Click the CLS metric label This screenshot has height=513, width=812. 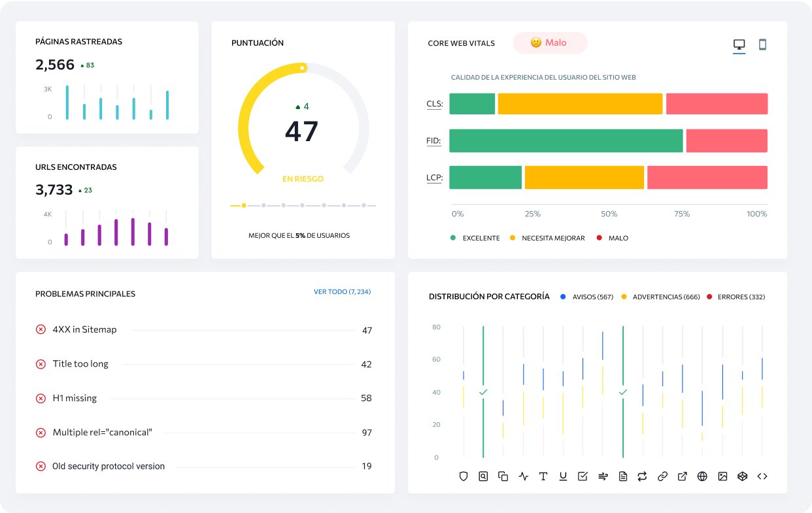pyautogui.click(x=434, y=104)
